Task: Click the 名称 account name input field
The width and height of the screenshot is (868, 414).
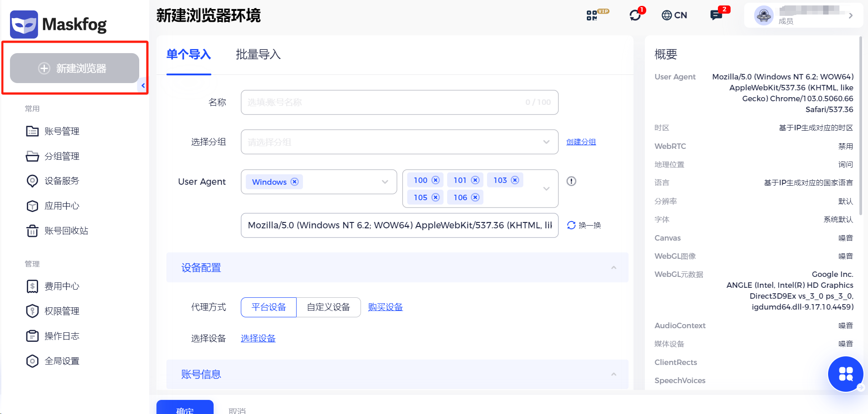Action: 399,102
